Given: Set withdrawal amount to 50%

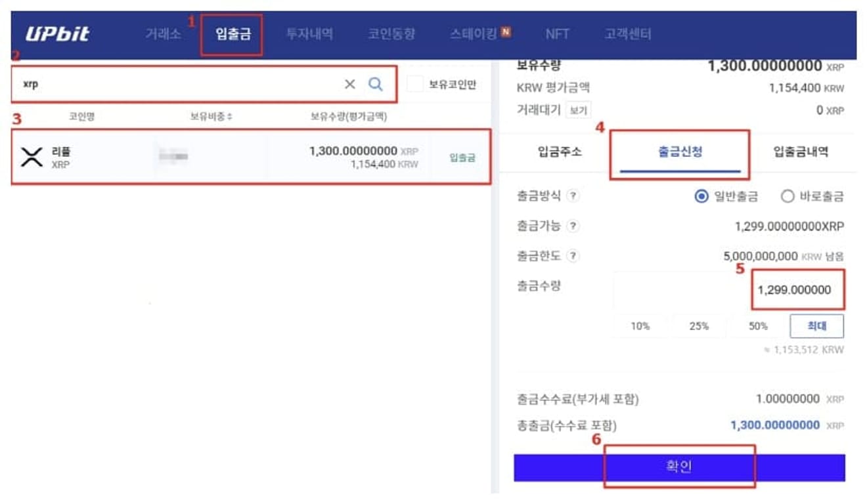Looking at the screenshot, I should point(758,326).
